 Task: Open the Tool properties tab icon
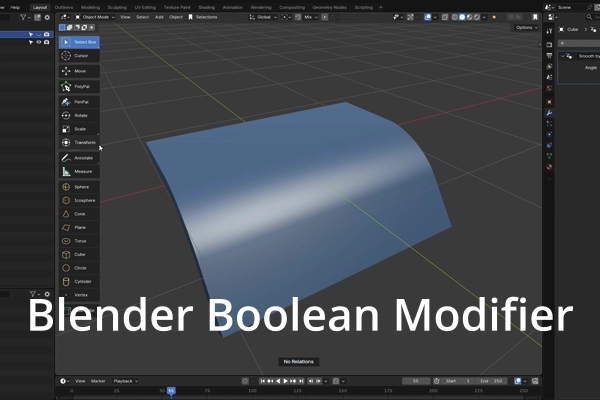click(x=549, y=31)
